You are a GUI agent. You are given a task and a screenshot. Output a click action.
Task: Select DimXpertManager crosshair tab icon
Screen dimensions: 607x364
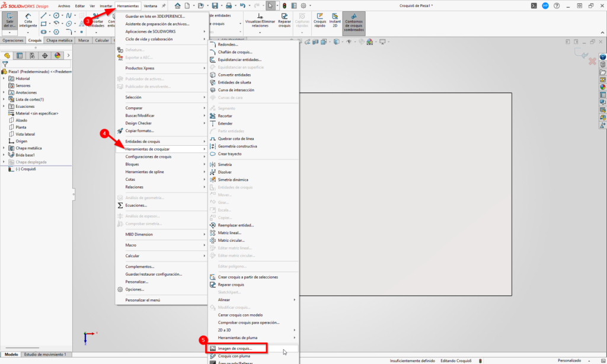click(x=45, y=56)
